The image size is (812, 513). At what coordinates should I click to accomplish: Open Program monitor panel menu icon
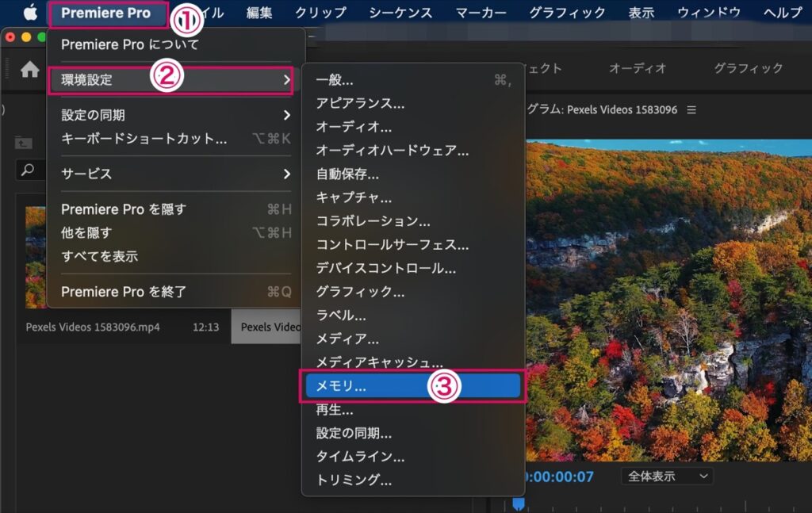(x=691, y=109)
